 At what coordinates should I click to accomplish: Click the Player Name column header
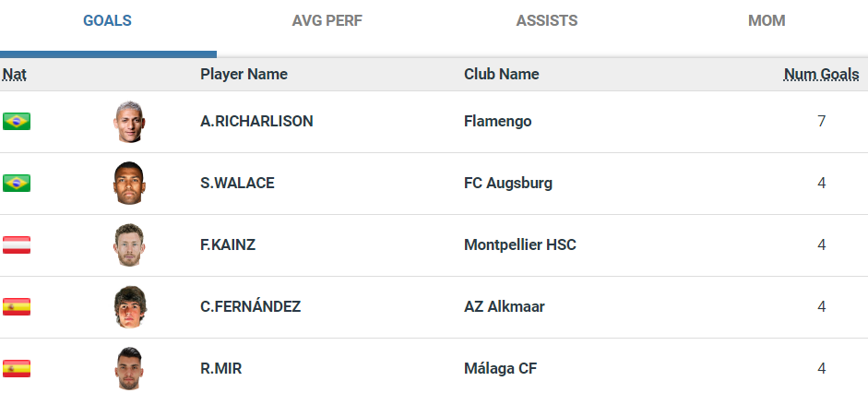tap(244, 74)
